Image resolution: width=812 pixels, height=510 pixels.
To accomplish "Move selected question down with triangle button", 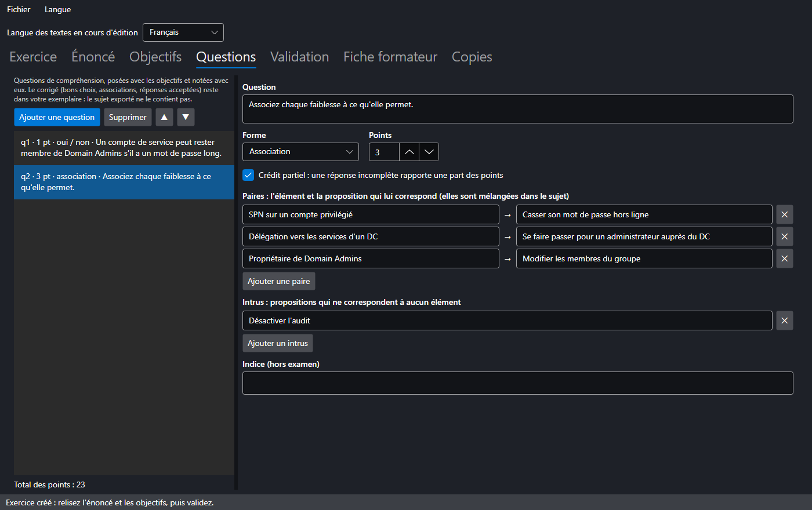I will pos(186,117).
